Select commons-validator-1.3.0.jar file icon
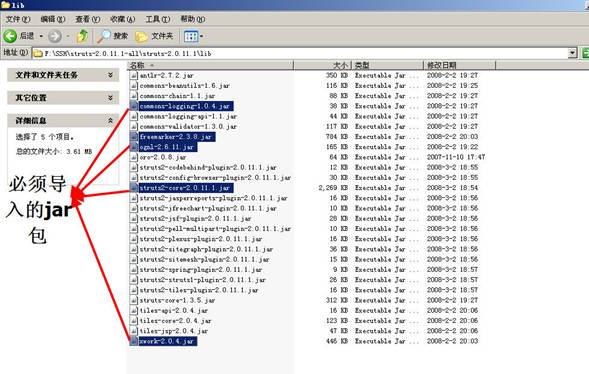Image resolution: width=589 pixels, height=374 pixels. pos(134,126)
